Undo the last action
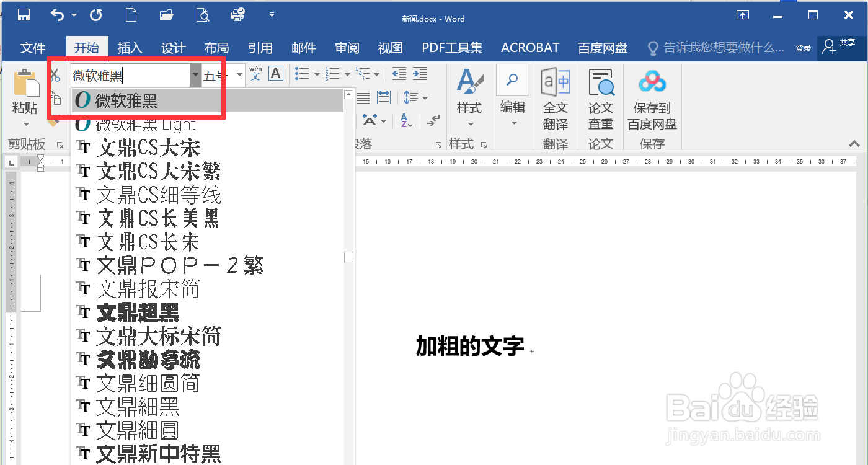Screen dimensions: 868x465 pyautogui.click(x=57, y=15)
